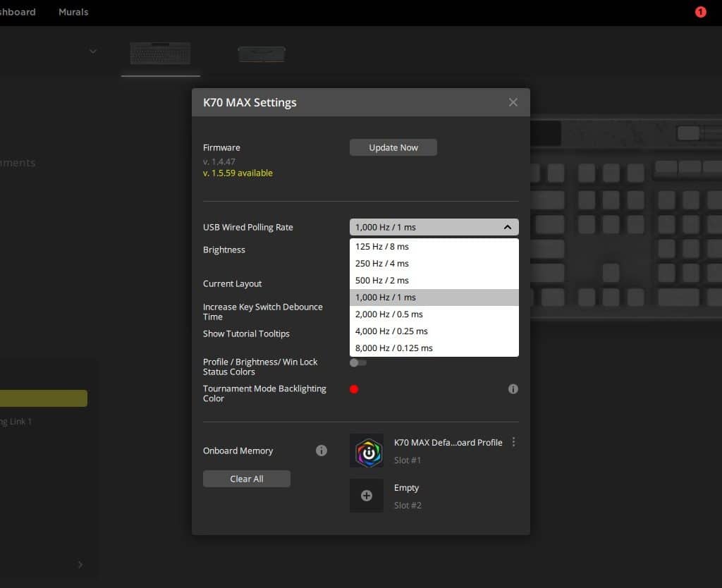722x588 pixels.
Task: Toggle Profile/Brightness/Win Lock Status Colors switch
Action: (358, 363)
